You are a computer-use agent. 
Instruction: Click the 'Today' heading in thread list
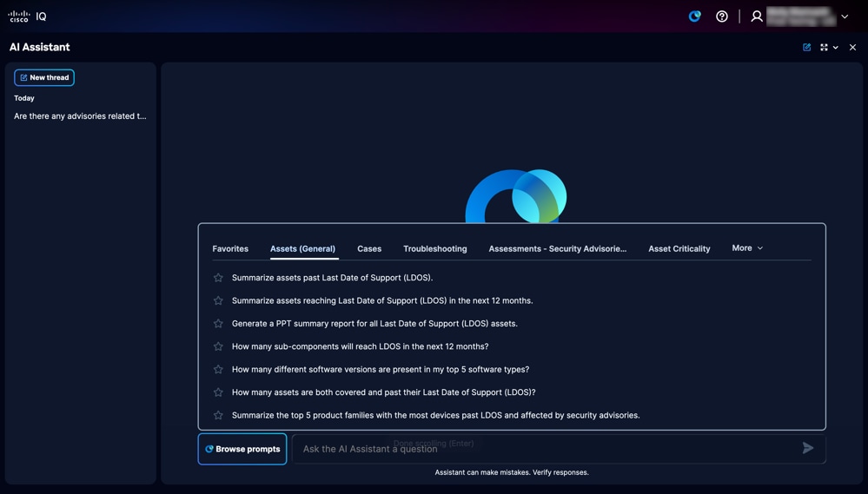(24, 98)
